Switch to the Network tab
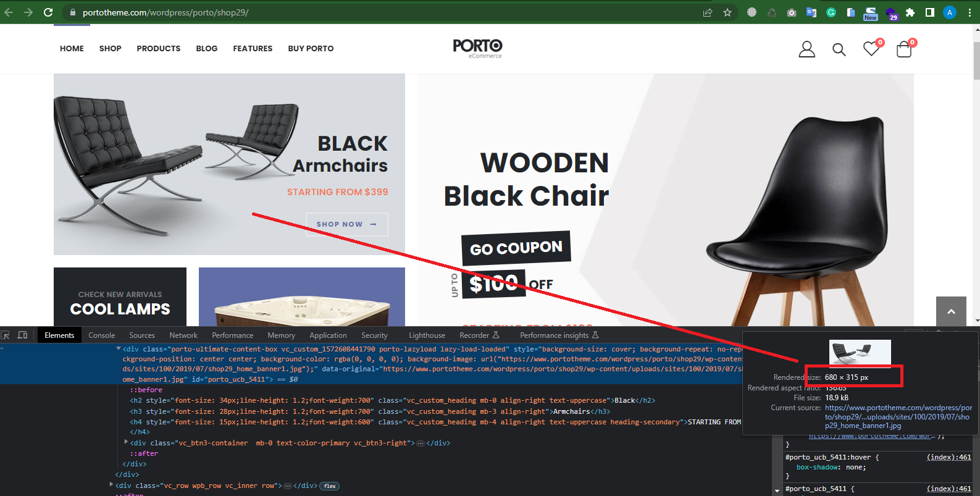 point(183,335)
